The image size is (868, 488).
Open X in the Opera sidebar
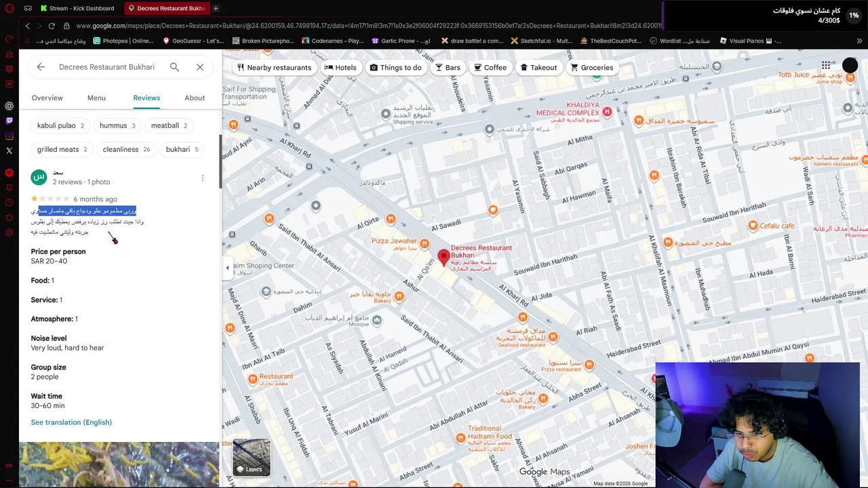(x=9, y=150)
